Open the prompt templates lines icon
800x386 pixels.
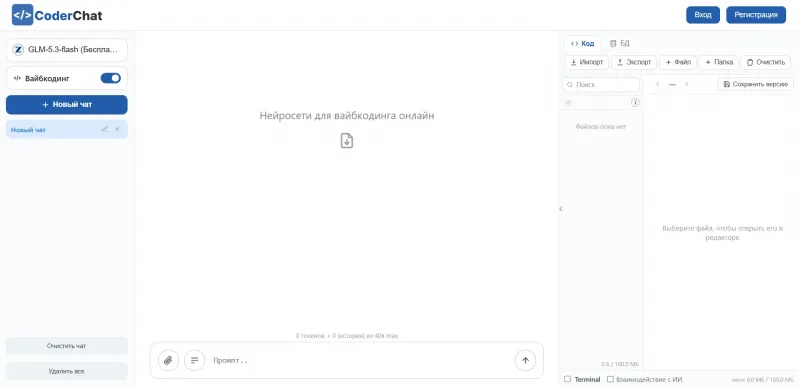194,361
